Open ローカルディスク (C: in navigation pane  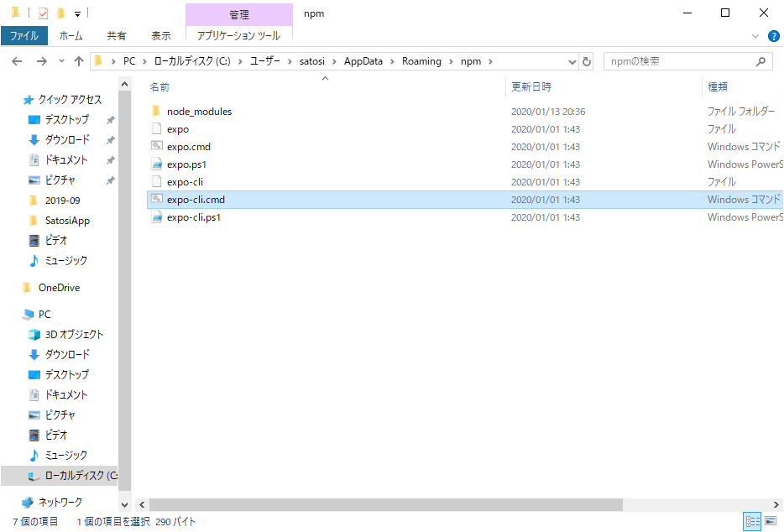pyautogui.click(x=81, y=476)
